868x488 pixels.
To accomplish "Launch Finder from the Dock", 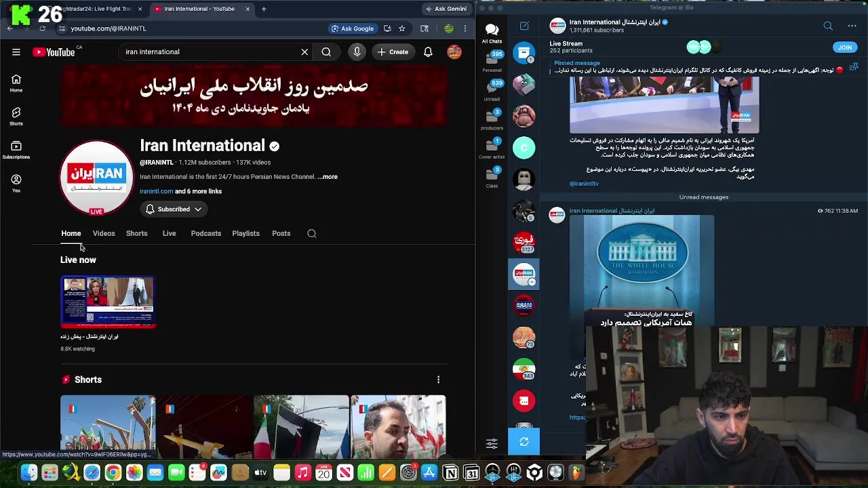I will pos(28,472).
